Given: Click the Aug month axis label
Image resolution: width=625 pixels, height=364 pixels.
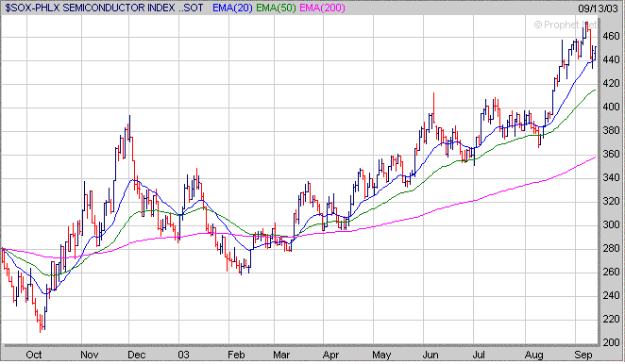Looking at the screenshot, I should 533,355.
